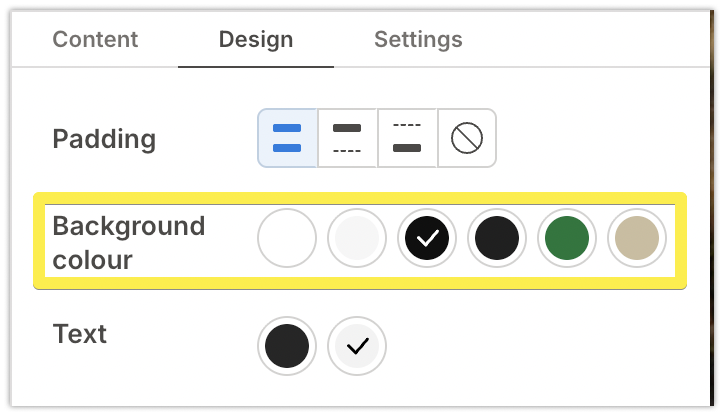Click the checked light text colour swatch
Screen dimensions: 724x416
pos(357,346)
